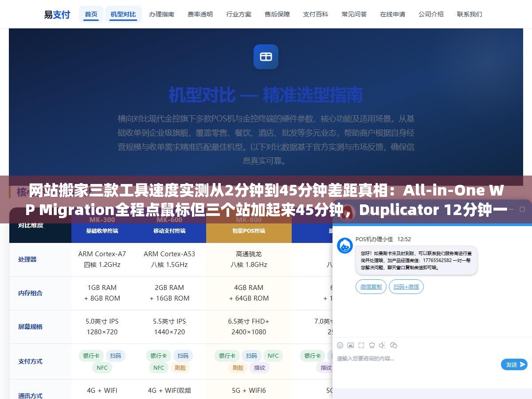The image size is (532, 399).
Task: Click the 6.5英寸 FHD+ screen cell
Action: [249, 327]
